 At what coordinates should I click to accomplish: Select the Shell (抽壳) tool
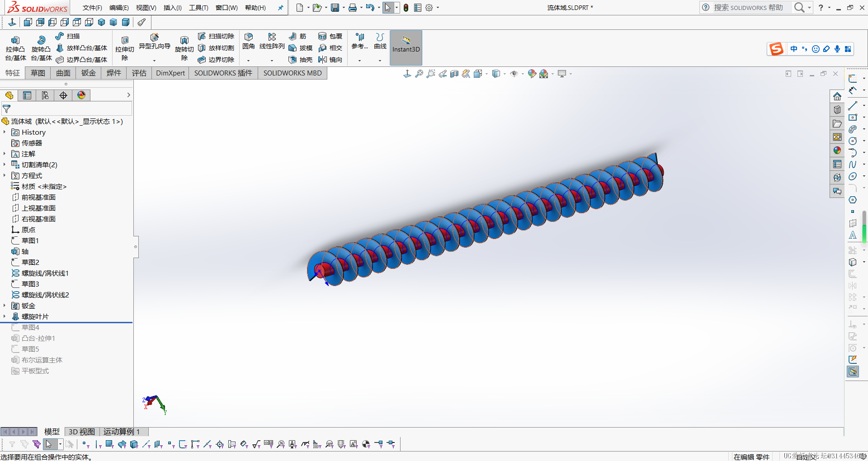pyautogui.click(x=301, y=60)
